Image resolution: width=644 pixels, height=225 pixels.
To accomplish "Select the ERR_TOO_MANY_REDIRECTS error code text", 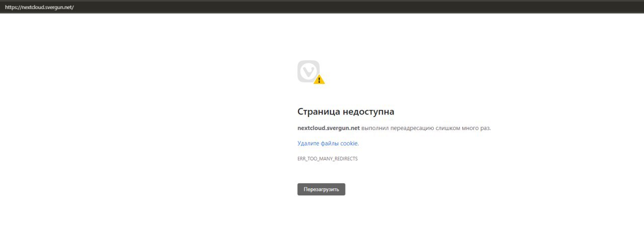I will point(328,159).
